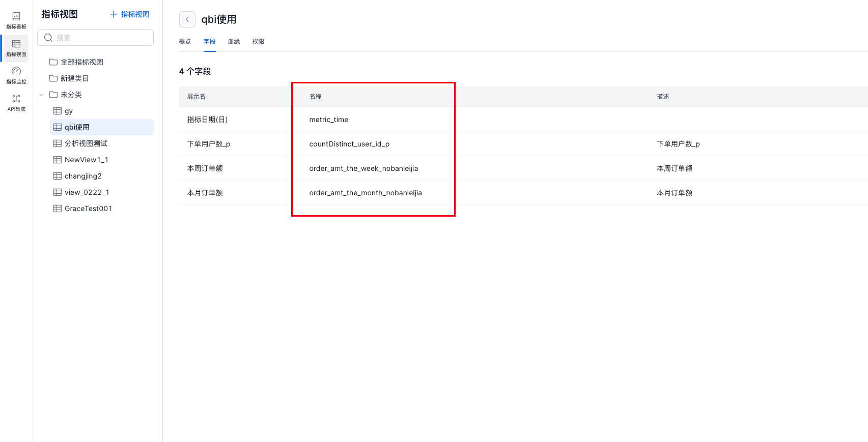Open the 全部指标视图 folder
The image size is (868, 442).
point(81,62)
